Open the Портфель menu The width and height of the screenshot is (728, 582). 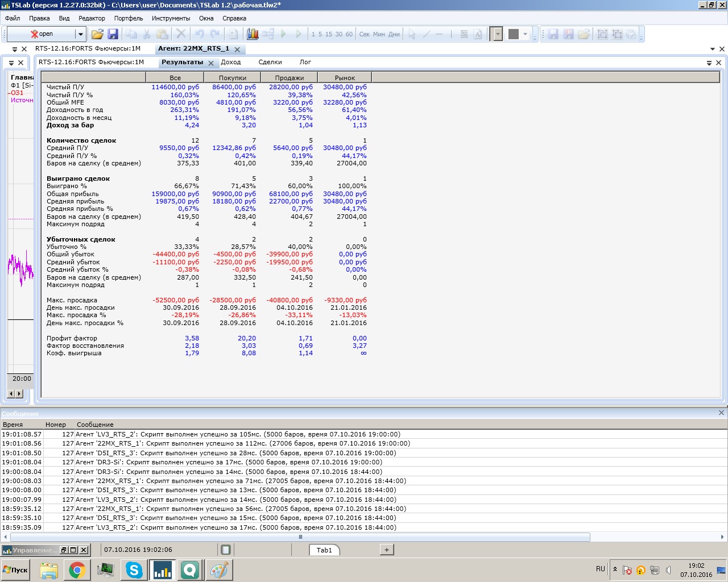129,18
